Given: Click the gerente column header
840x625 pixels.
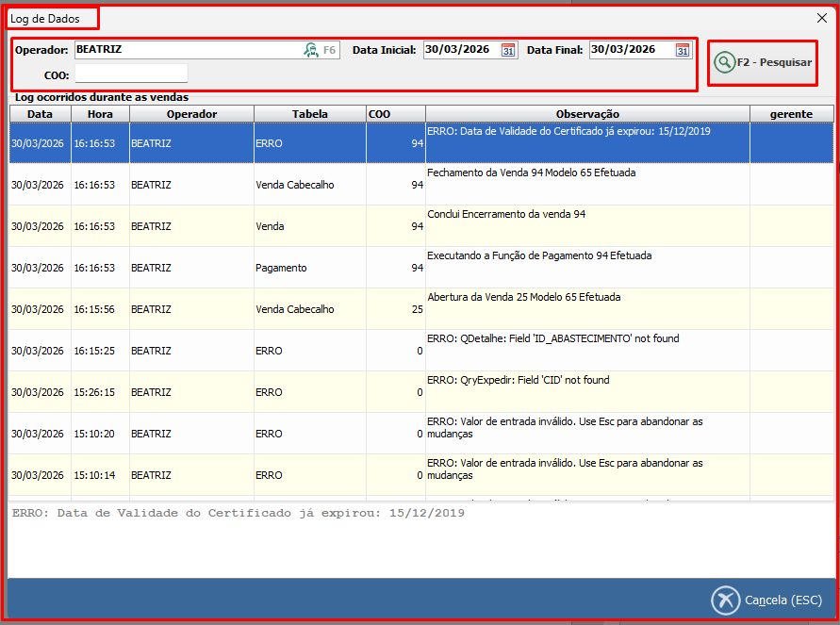Looking at the screenshot, I should (x=791, y=114).
